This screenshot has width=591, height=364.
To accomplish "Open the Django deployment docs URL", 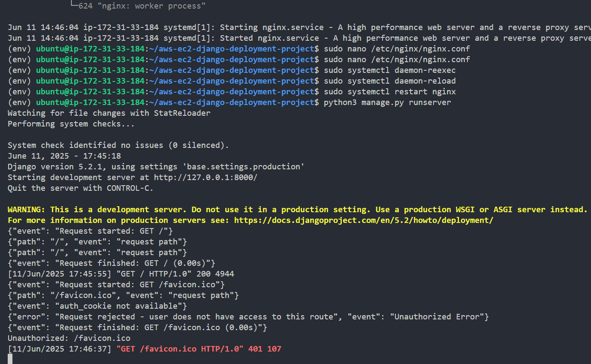I will coord(363,220).
